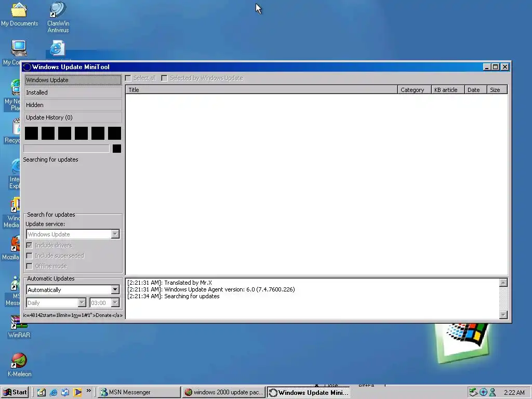
Task: Maximize the Windows Update MiniTool window
Action: 495,67
